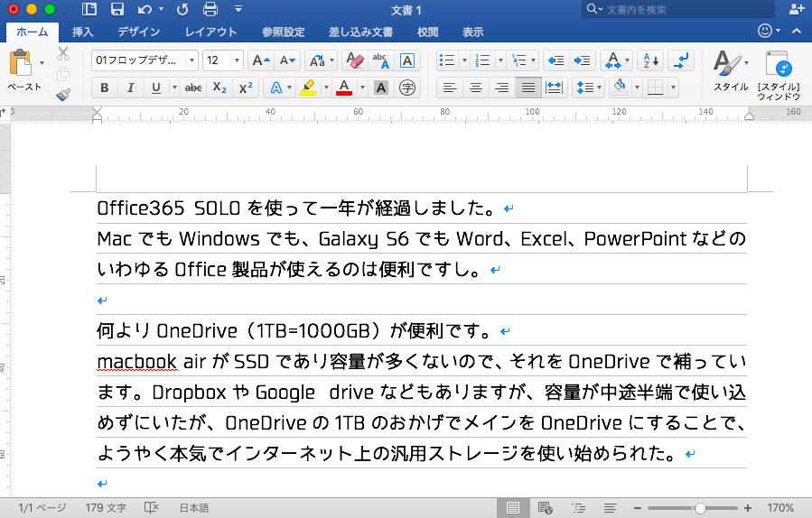Click zoom in plus button
The image size is (812, 518).
[x=747, y=508]
